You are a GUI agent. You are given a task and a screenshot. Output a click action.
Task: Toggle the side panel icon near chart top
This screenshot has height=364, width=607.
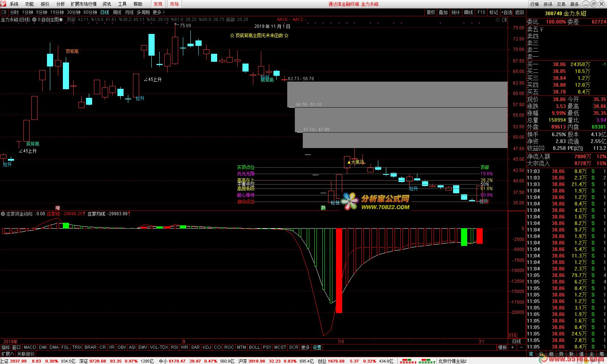click(x=504, y=20)
